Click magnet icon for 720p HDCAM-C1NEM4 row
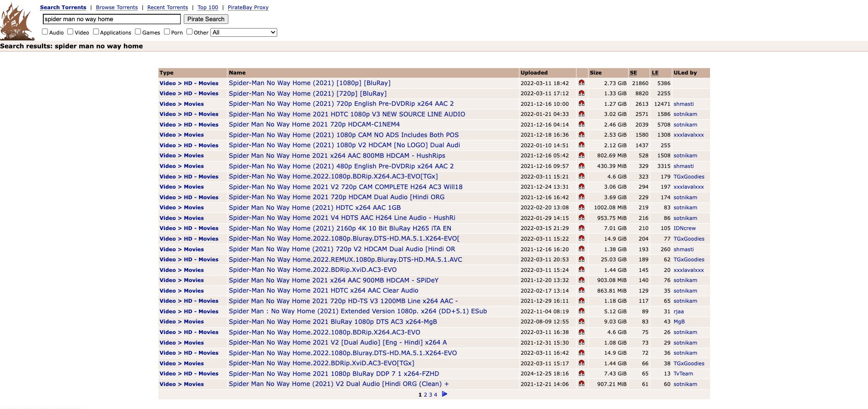This screenshot has height=409, width=868. click(x=582, y=124)
